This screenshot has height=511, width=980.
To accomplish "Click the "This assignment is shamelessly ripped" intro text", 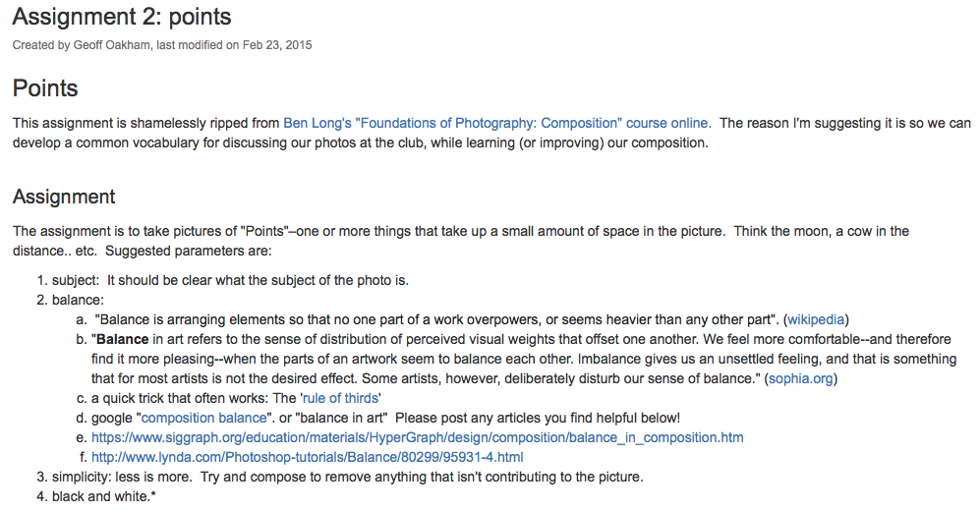I will [145, 124].
